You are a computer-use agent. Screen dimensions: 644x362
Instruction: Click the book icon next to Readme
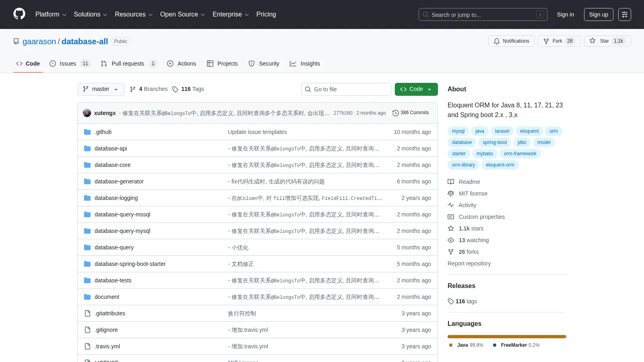451,182
